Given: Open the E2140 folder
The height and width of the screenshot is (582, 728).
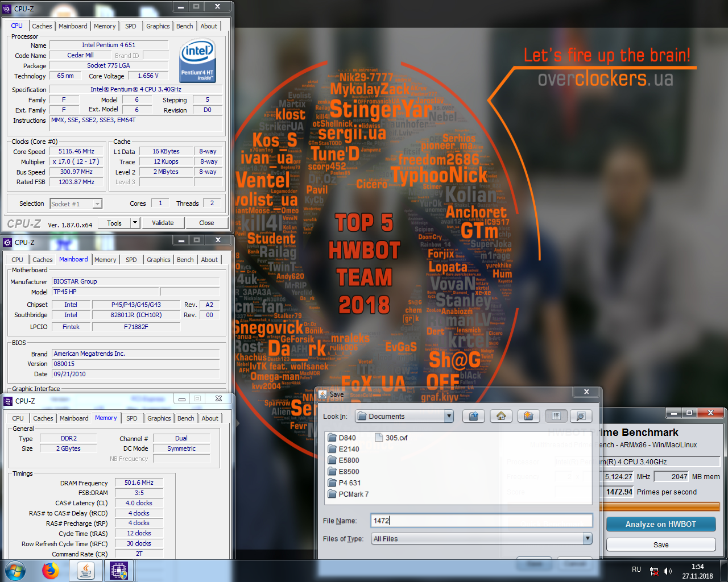Looking at the screenshot, I should (344, 449).
